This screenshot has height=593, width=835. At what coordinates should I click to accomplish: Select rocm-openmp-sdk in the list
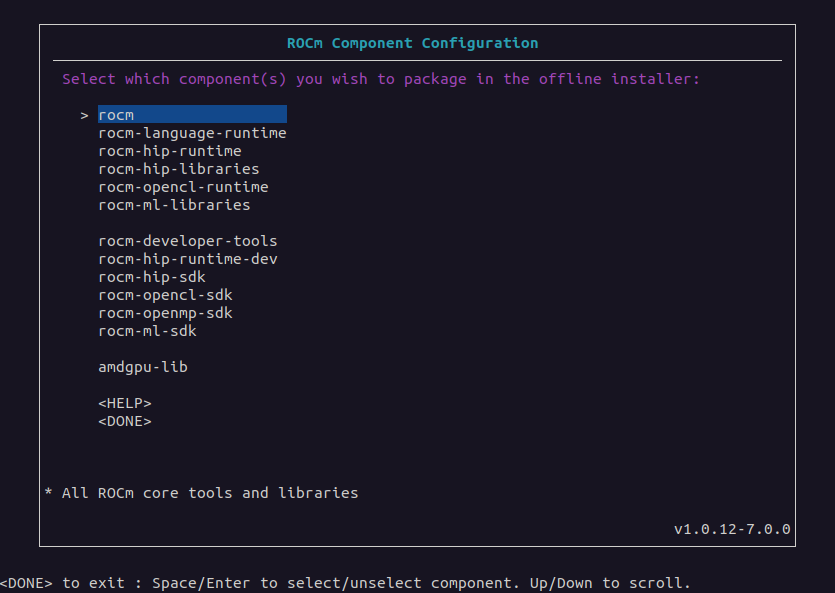point(166,313)
